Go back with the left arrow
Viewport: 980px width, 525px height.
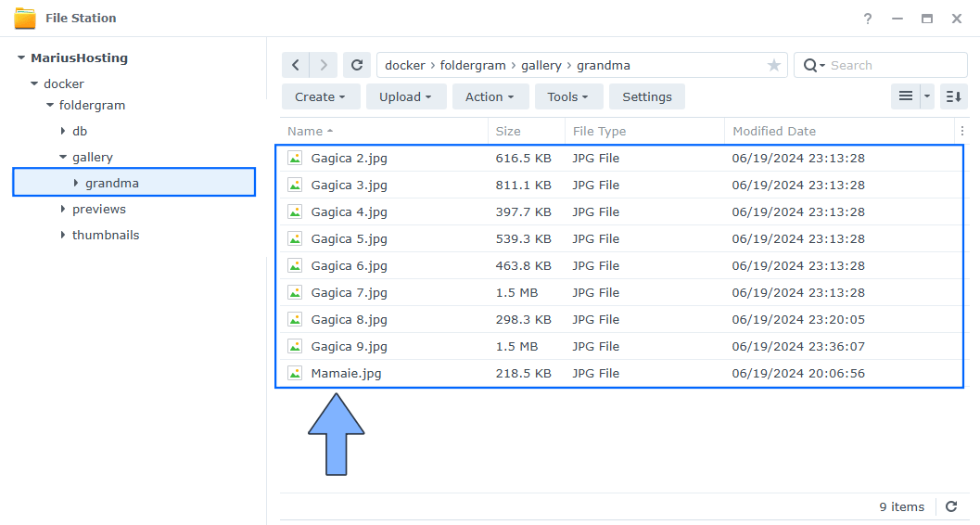(296, 65)
